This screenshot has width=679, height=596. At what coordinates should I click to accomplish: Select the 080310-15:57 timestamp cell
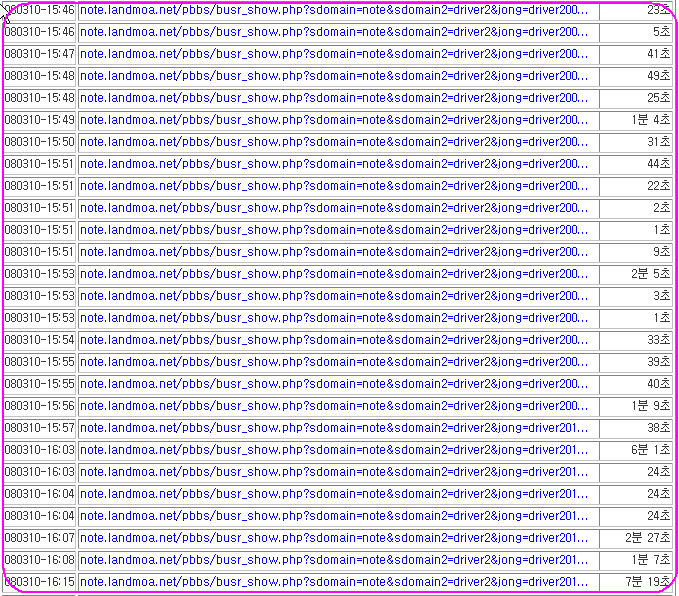coord(39,428)
